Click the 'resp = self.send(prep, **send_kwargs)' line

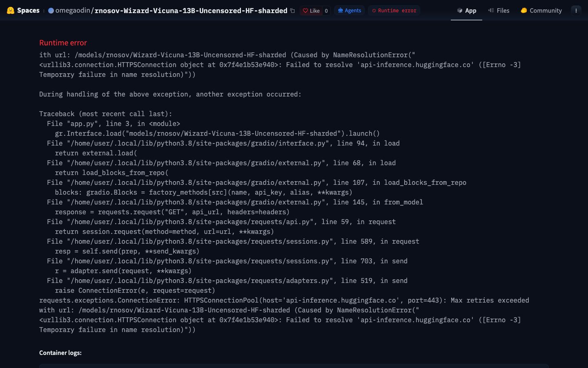(x=127, y=251)
